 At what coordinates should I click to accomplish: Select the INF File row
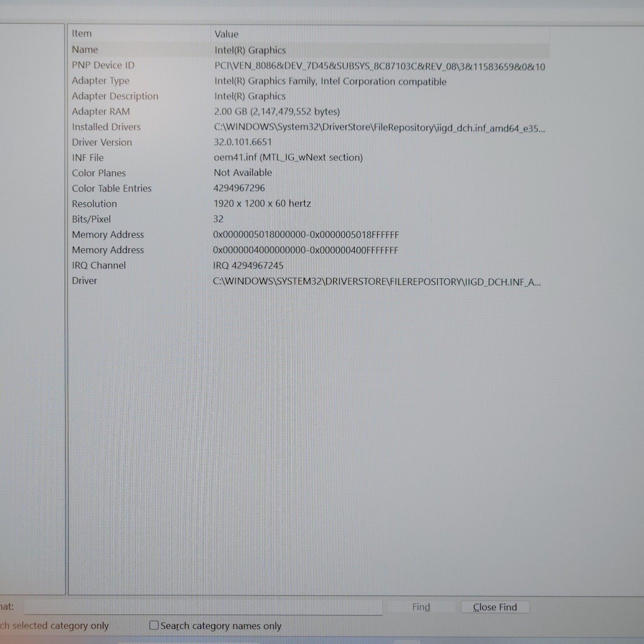pyautogui.click(x=88, y=158)
